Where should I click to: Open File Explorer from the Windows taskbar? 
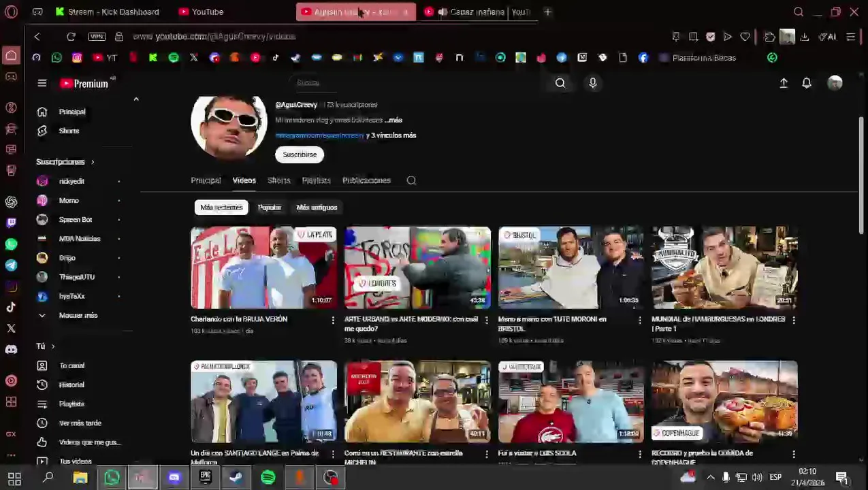80,477
